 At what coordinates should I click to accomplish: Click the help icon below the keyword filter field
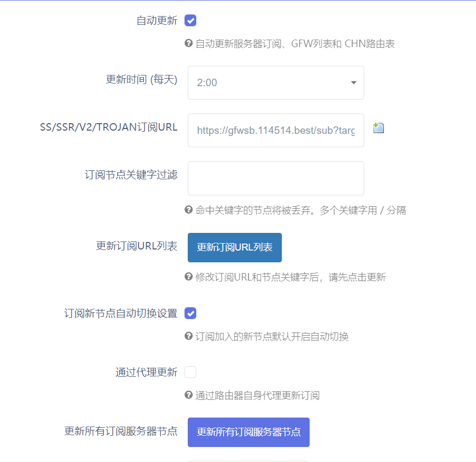(188, 210)
